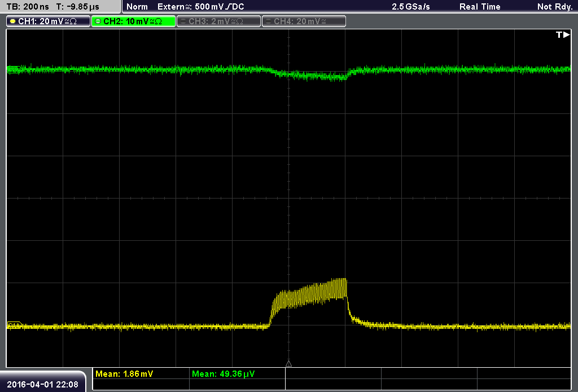This screenshot has height=392, width=578.
Task: Select the CH2: 10 mV channel tab
Action: point(133,21)
